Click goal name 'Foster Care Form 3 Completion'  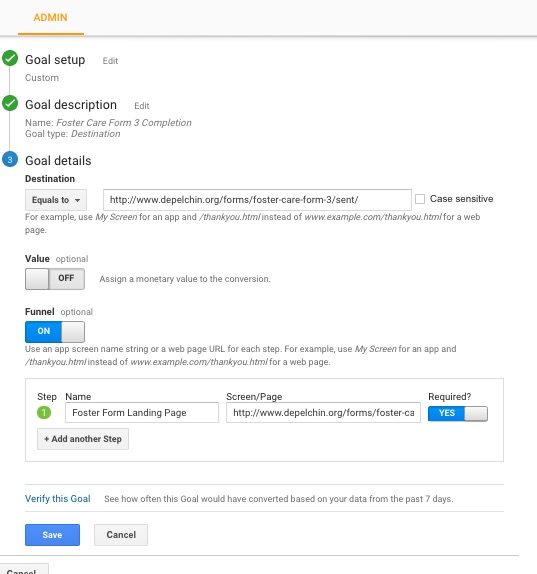pos(124,123)
